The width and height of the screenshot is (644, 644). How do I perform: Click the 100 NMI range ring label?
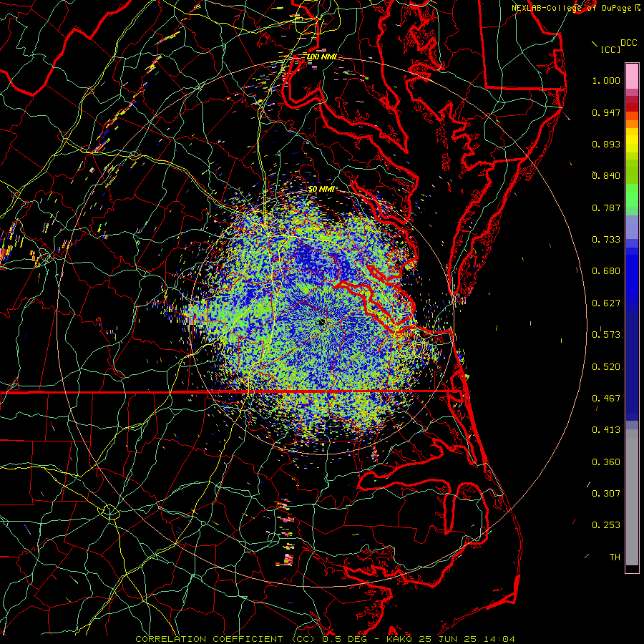click(x=322, y=57)
